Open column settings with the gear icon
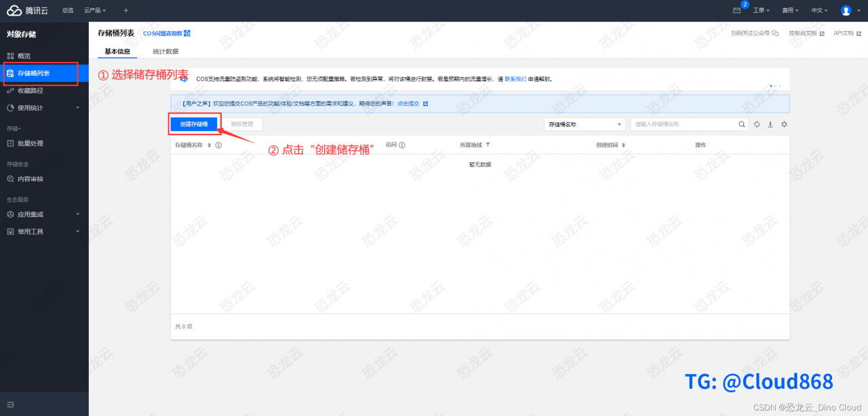 (x=784, y=124)
